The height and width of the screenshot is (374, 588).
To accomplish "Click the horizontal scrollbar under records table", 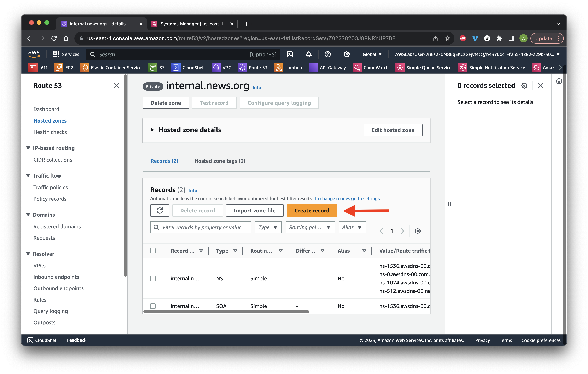I will [x=226, y=311].
